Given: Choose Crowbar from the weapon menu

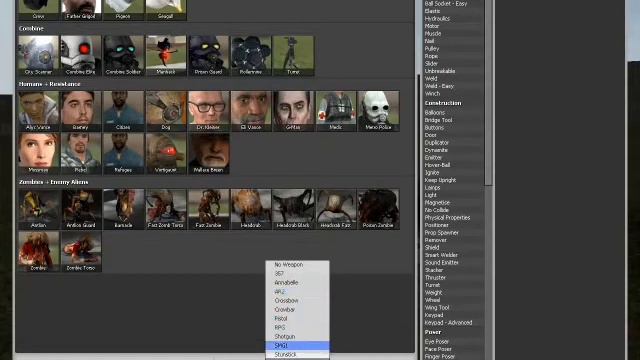Looking at the screenshot, I should pos(297,310).
